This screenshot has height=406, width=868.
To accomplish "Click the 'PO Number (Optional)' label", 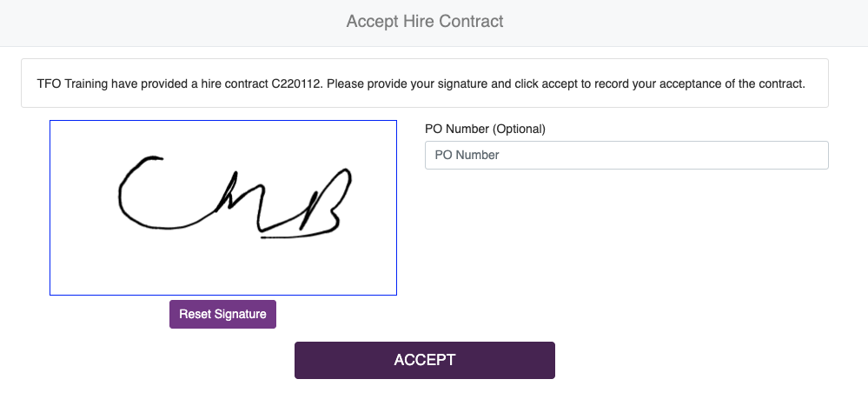I will [x=485, y=129].
